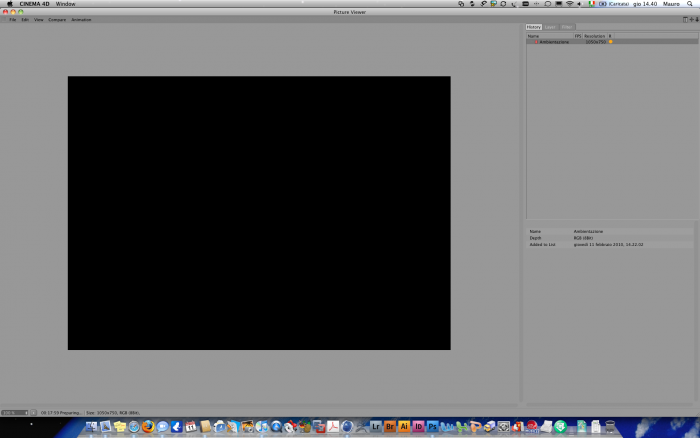The image size is (700, 438).
Task: Open InDesign from the dock
Action: coord(418,427)
